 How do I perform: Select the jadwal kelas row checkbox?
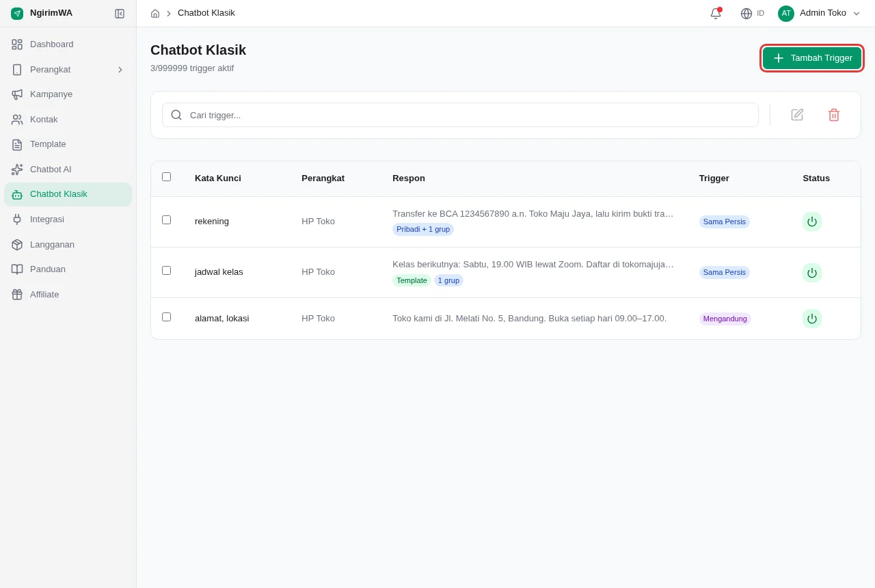[166, 271]
